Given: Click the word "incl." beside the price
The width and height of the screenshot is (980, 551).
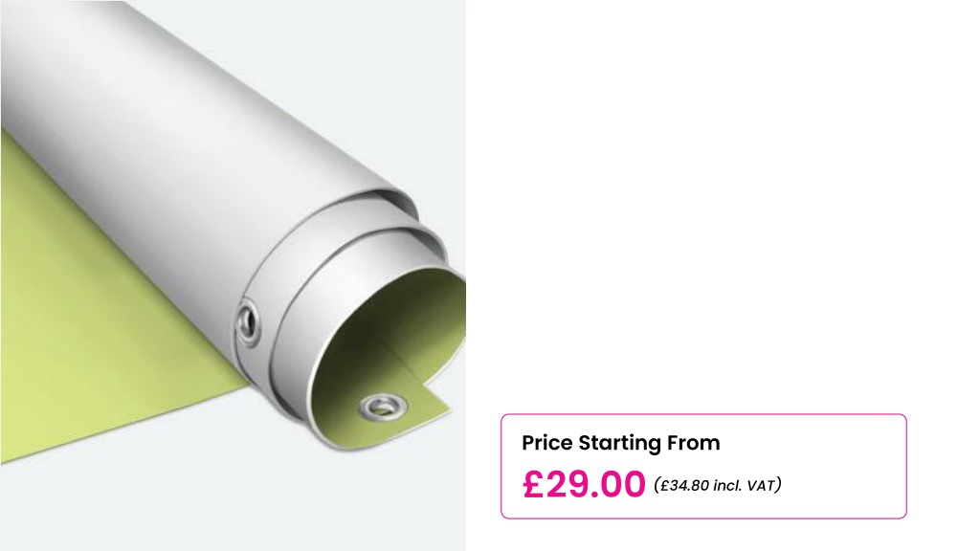Looking at the screenshot, I should (727, 486).
